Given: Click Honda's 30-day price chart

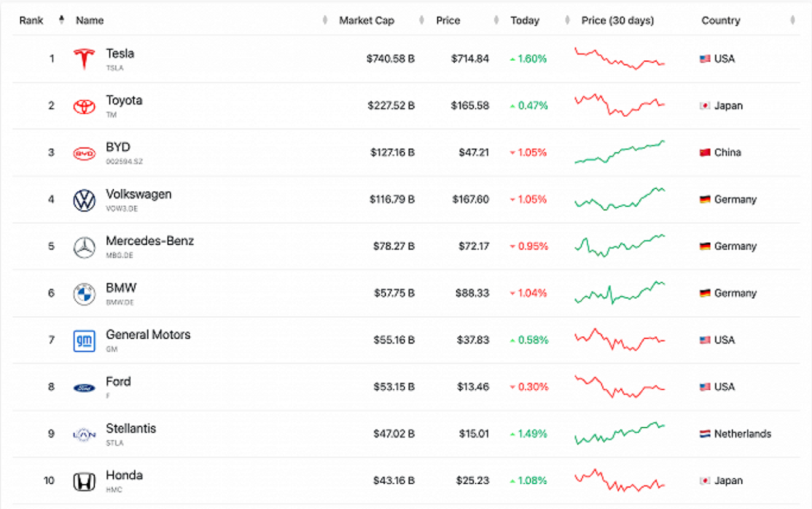Looking at the screenshot, I should [x=619, y=480].
